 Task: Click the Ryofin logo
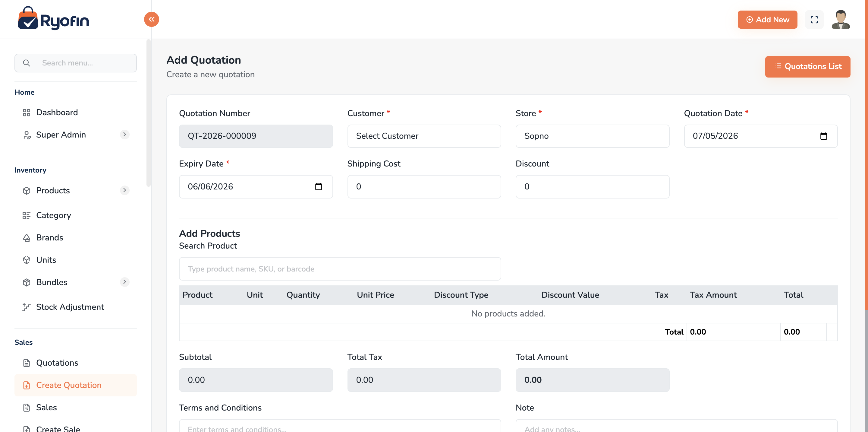pos(53,18)
